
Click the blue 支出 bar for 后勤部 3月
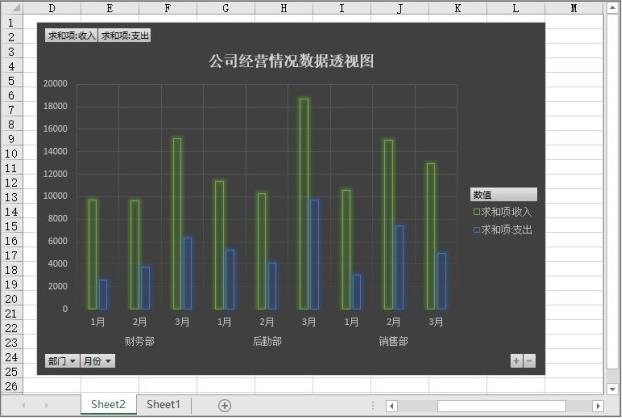point(315,254)
